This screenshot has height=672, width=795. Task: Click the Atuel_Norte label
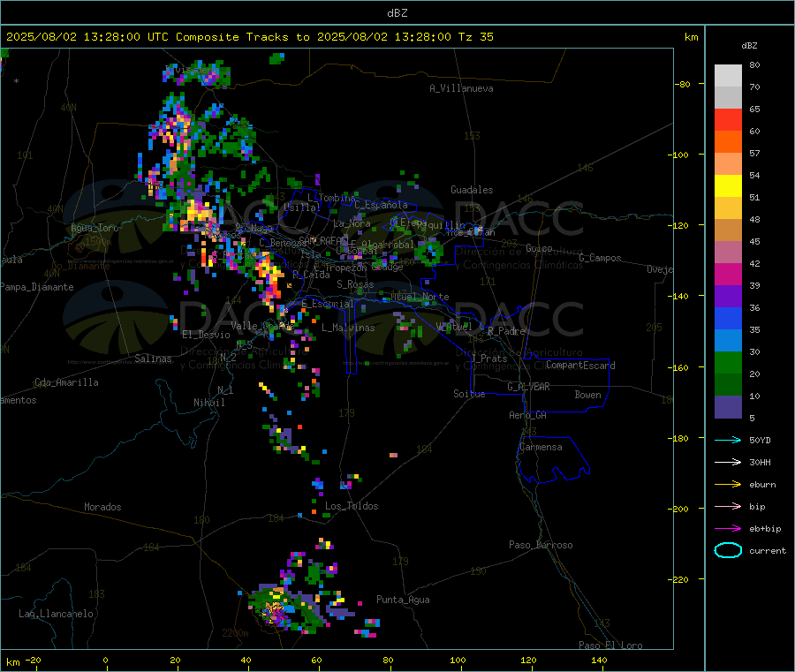[x=420, y=297]
